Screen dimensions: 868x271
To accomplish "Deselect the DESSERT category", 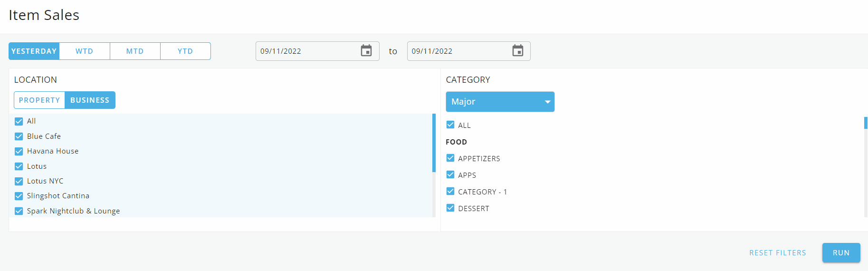I will click(x=450, y=208).
